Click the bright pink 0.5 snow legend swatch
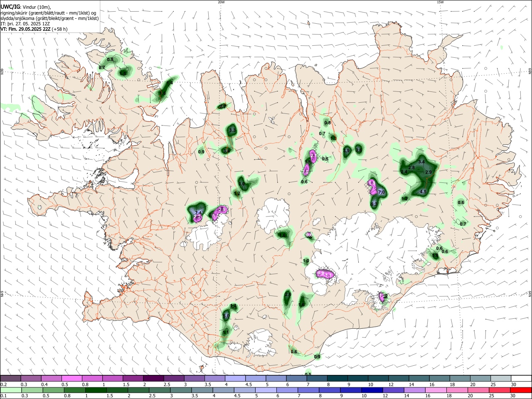This screenshot has width=532, height=399. (x=71, y=379)
